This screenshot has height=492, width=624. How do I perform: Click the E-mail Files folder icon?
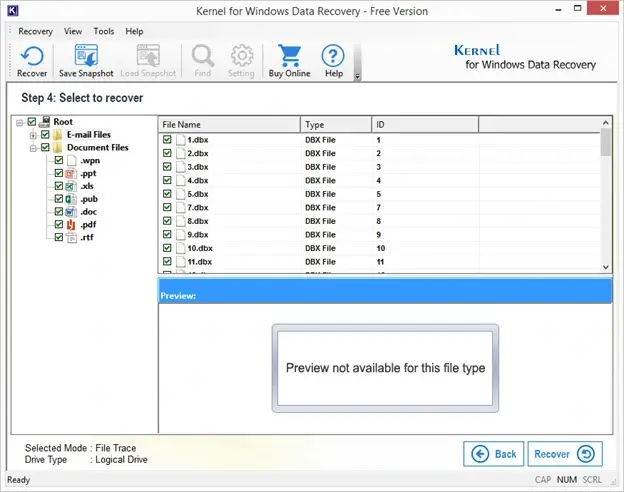[x=58, y=135]
